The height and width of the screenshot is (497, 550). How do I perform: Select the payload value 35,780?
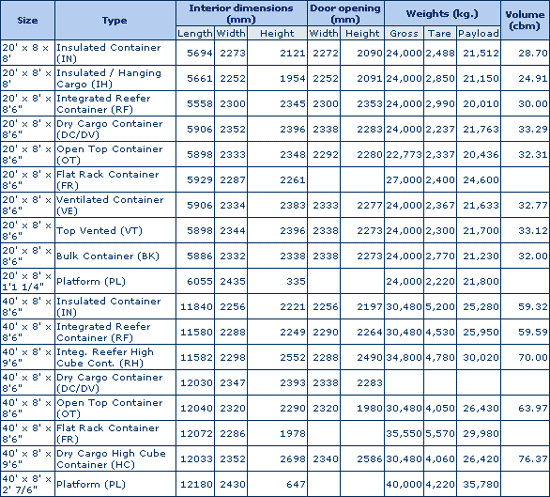point(481,484)
